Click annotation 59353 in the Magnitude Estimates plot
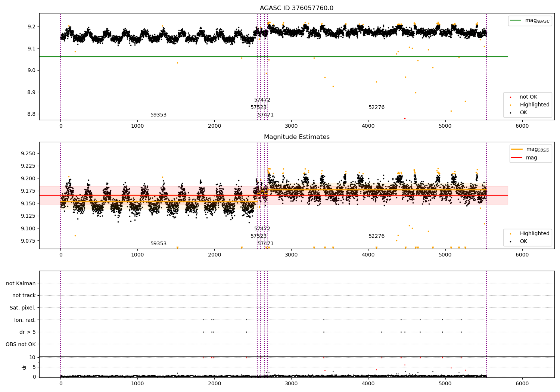 [159, 244]
